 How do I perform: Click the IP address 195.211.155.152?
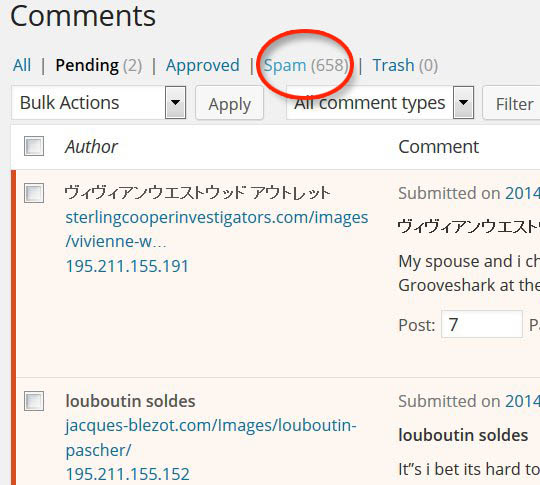tap(127, 474)
